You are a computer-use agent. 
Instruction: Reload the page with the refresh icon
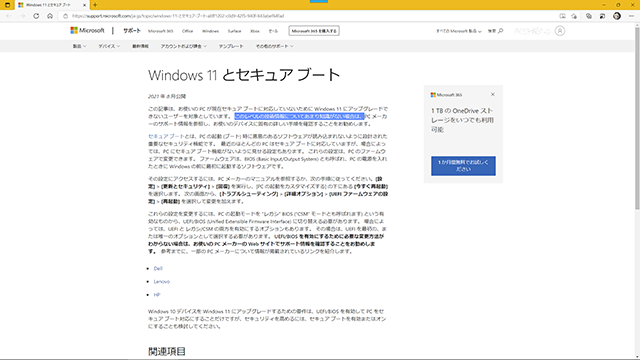pyautogui.click(x=36, y=16)
